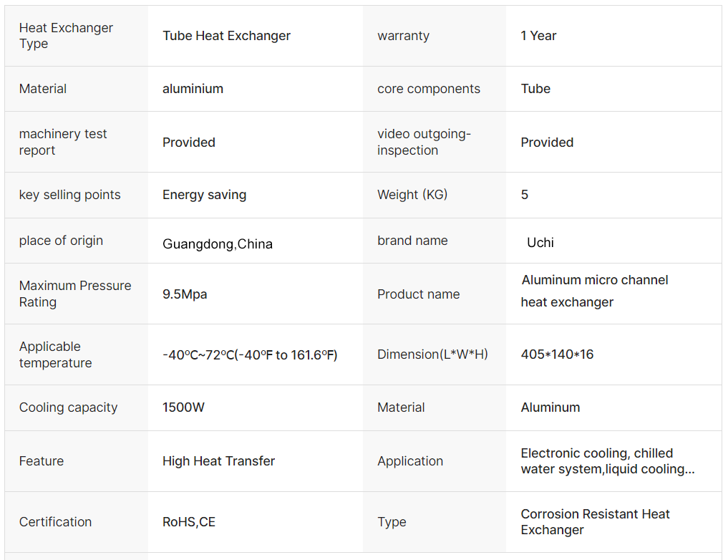Select the "Guangdong,China" origin value

tap(217, 244)
